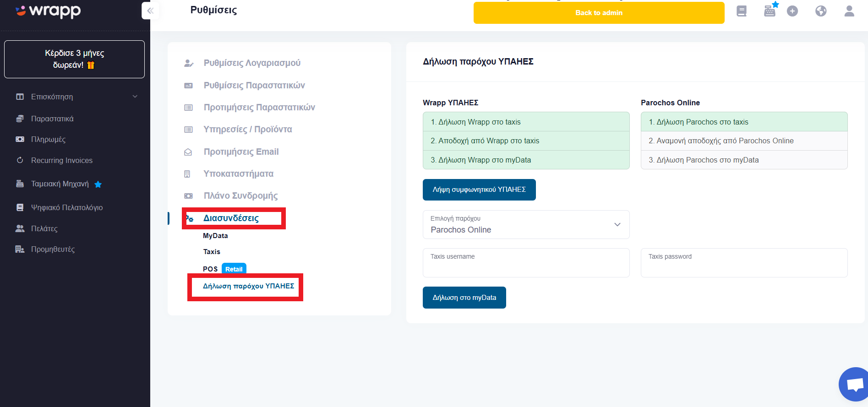Collapse the sidebar with double-chevron icon

pyautogui.click(x=150, y=11)
